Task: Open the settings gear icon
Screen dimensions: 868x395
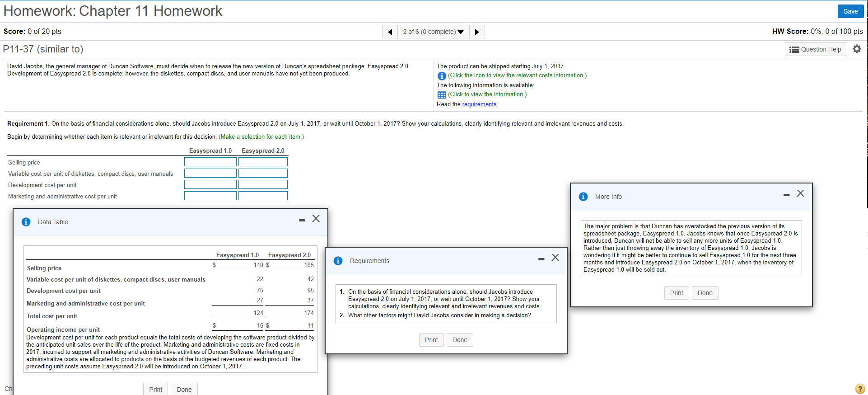Action: (857, 49)
